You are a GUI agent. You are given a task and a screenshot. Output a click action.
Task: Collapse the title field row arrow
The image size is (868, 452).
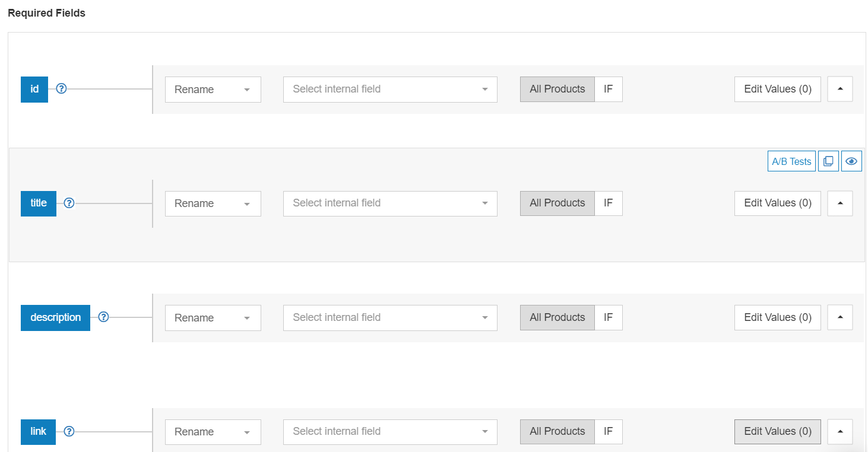840,203
